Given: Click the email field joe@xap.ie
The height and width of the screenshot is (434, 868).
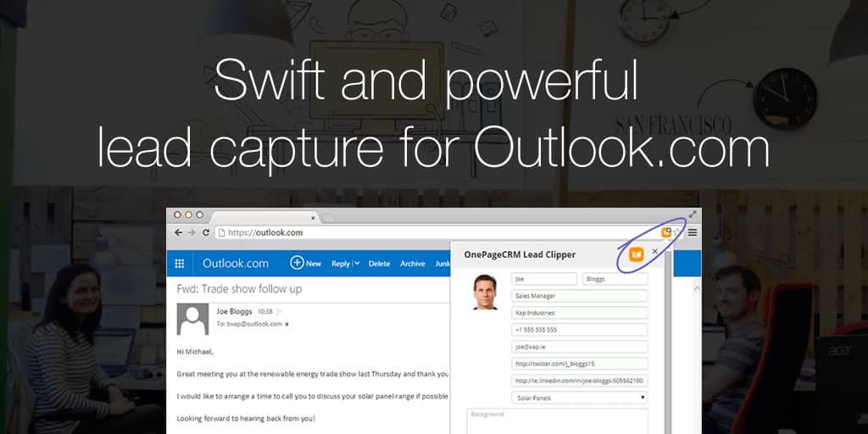Looking at the screenshot, I should coord(580,347).
